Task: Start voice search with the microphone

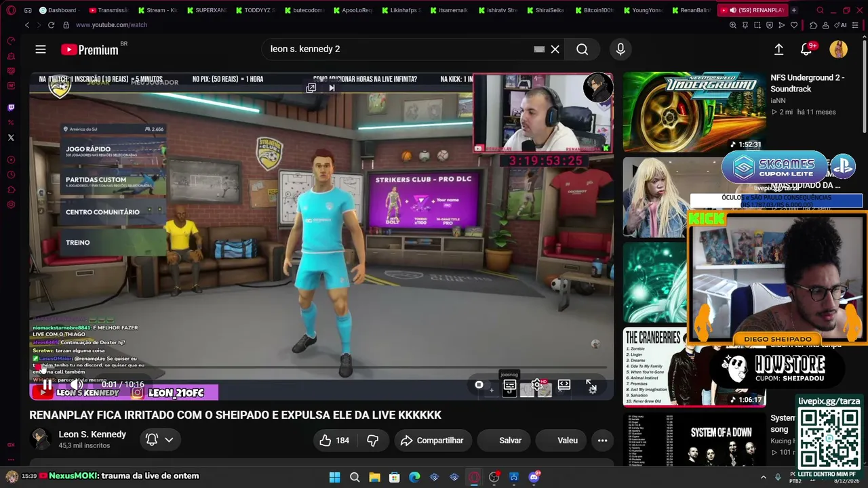Action: coord(620,49)
